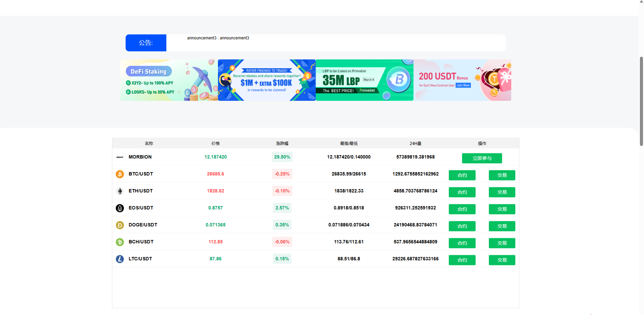Click the ETH price 1828.62

click(x=216, y=191)
